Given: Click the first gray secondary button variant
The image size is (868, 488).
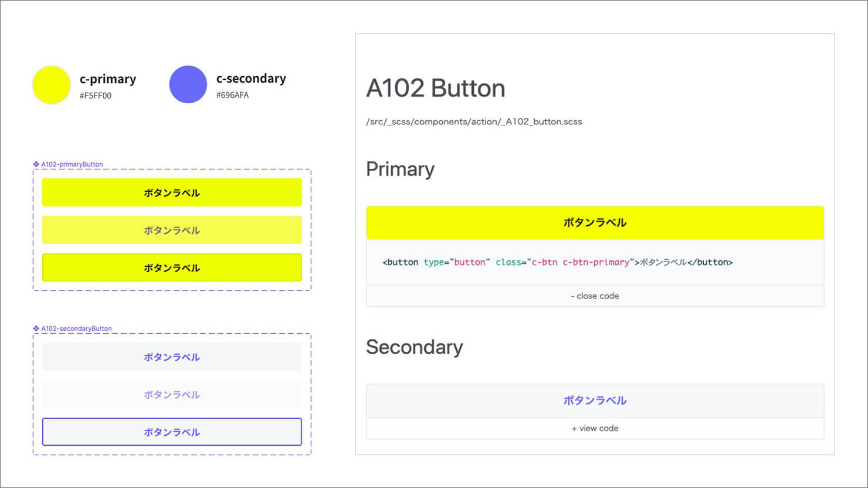Looking at the screenshot, I should click(x=172, y=357).
